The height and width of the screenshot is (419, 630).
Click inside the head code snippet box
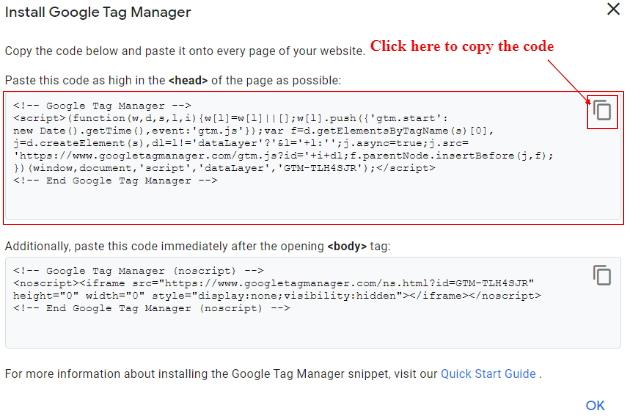(x=313, y=157)
